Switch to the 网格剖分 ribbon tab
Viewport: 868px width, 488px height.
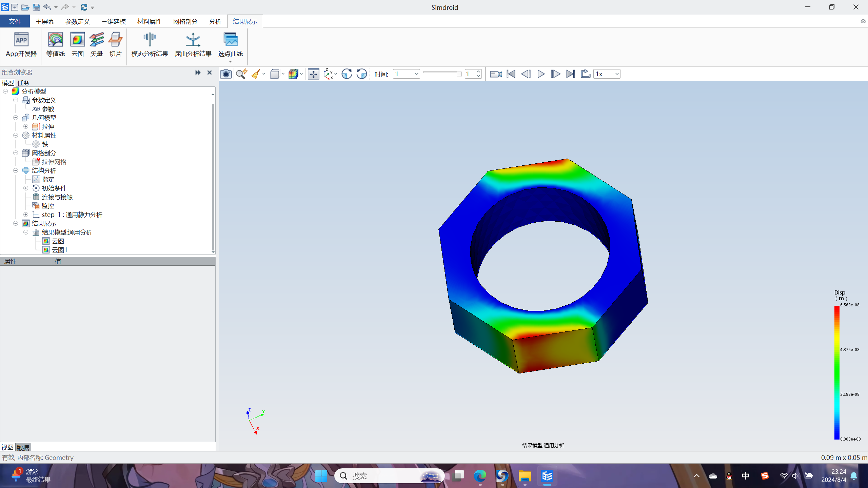185,21
